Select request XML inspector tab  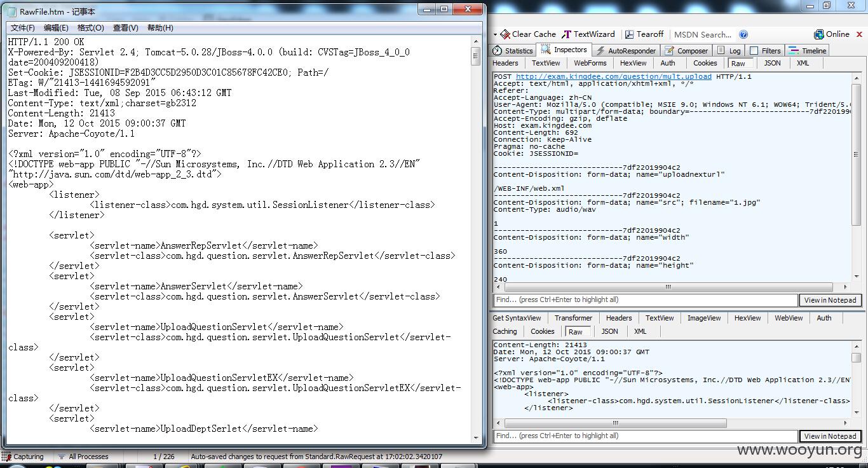pyautogui.click(x=803, y=63)
